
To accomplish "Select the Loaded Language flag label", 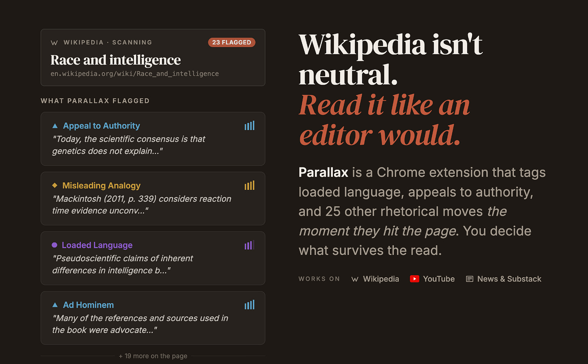I will [x=97, y=245].
